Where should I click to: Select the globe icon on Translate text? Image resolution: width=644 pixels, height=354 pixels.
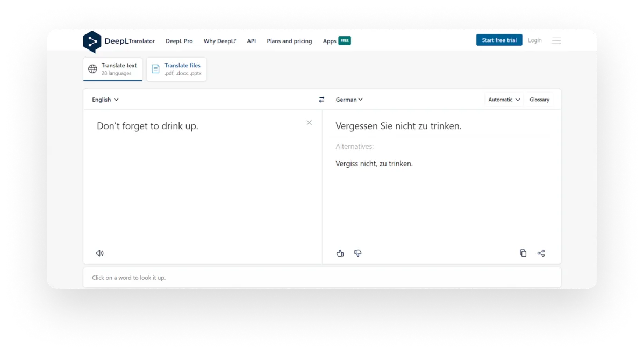[92, 69]
